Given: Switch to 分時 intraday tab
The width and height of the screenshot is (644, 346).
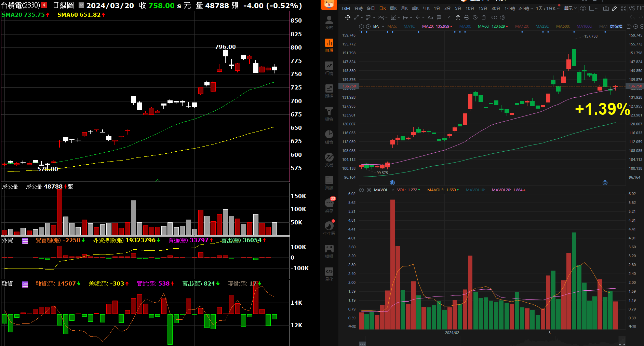Looking at the screenshot, I should pyautogui.click(x=359, y=8).
